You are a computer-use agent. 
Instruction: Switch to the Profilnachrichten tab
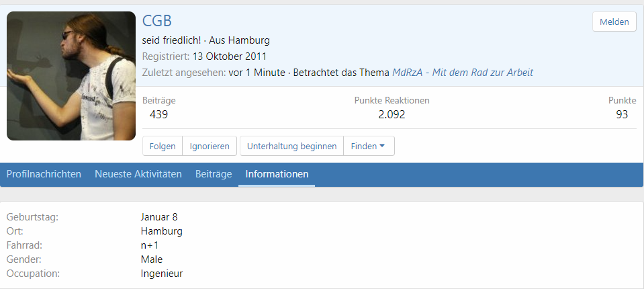coord(44,174)
